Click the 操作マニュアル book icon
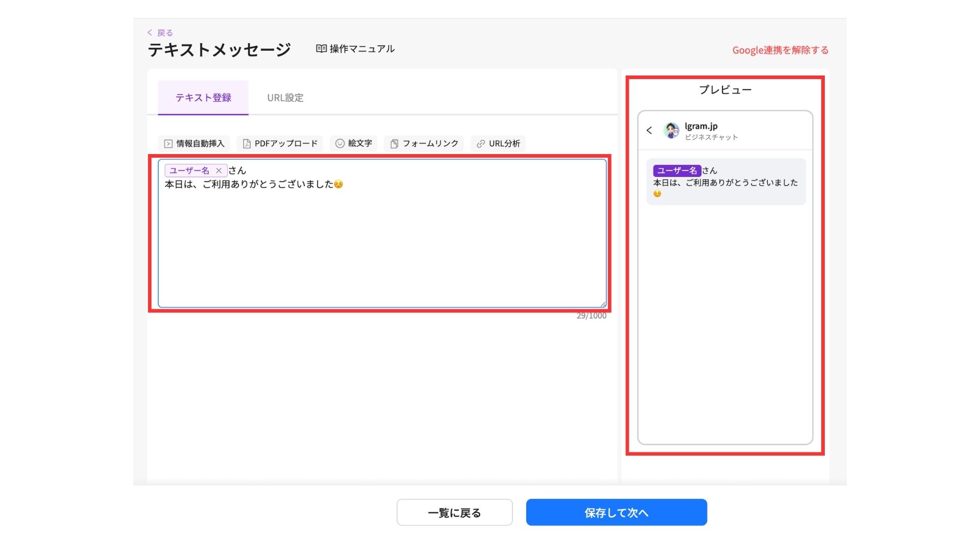This screenshot has width=980, height=551. tap(321, 48)
